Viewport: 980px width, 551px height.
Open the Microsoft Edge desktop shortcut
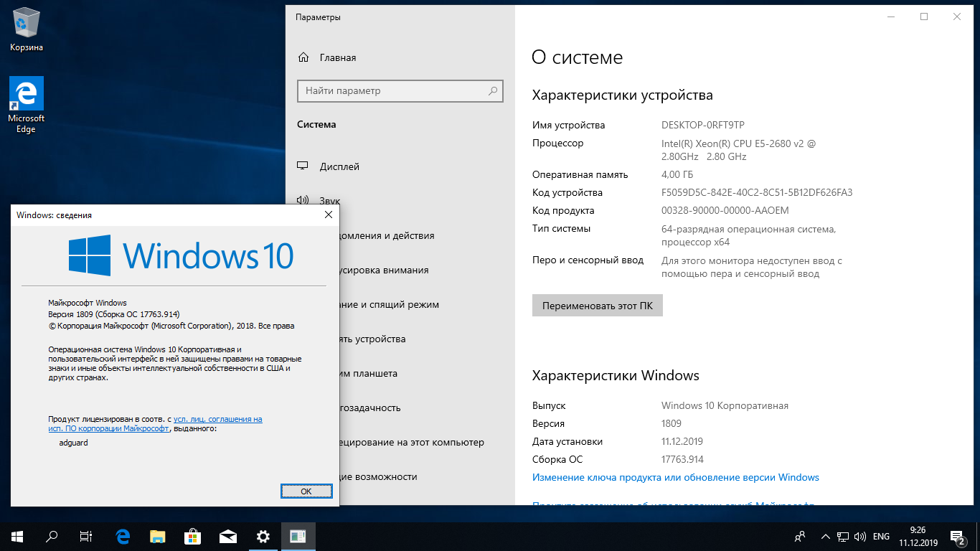click(x=27, y=105)
